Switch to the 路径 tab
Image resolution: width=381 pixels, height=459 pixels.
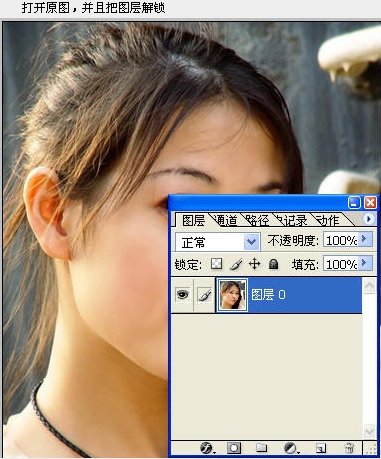[x=257, y=220]
